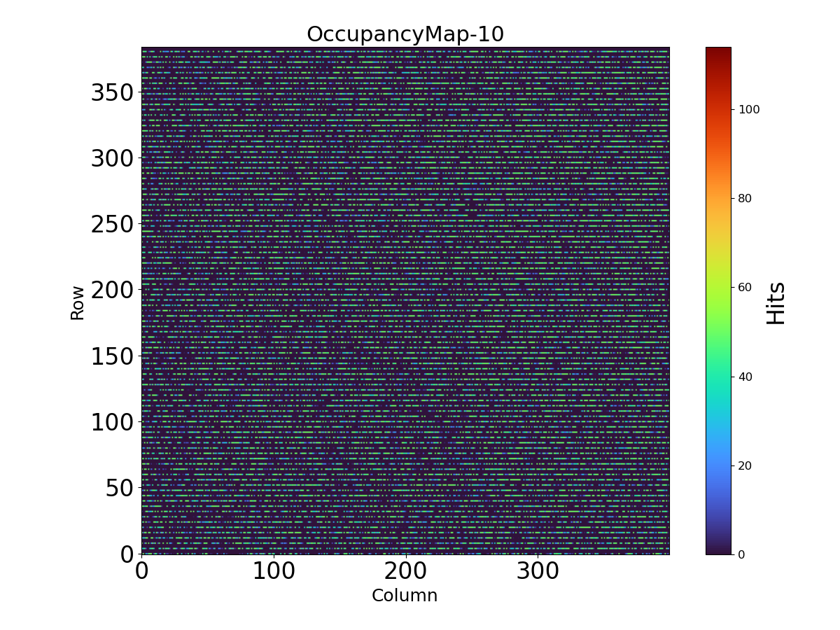The width and height of the screenshot is (840, 630).
Task: Click the 350 tick on Row axis
Action: pyautogui.click(x=112, y=92)
